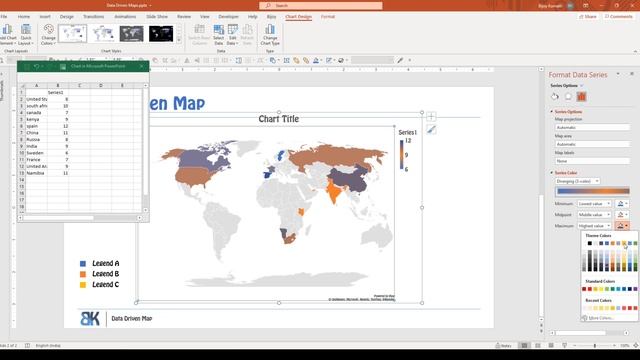640x360 pixels.
Task: Select Series Options bar-chart icon
Action: [x=581, y=97]
